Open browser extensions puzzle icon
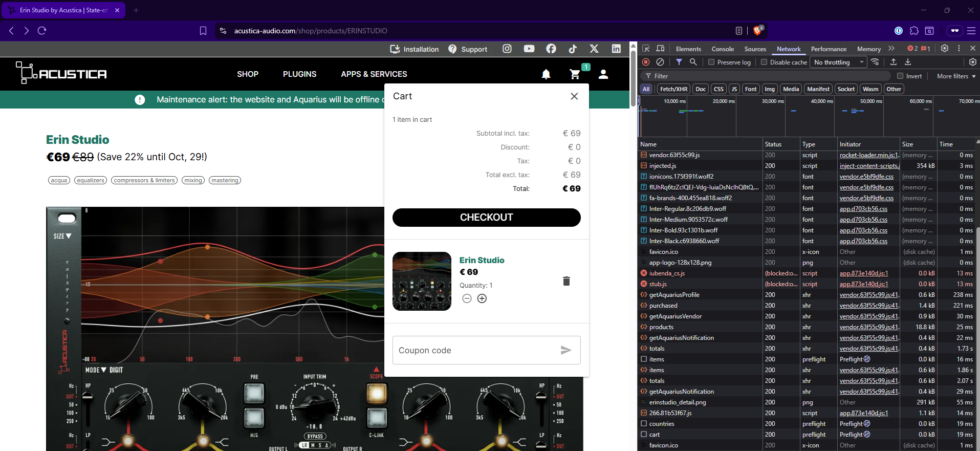 point(914,31)
